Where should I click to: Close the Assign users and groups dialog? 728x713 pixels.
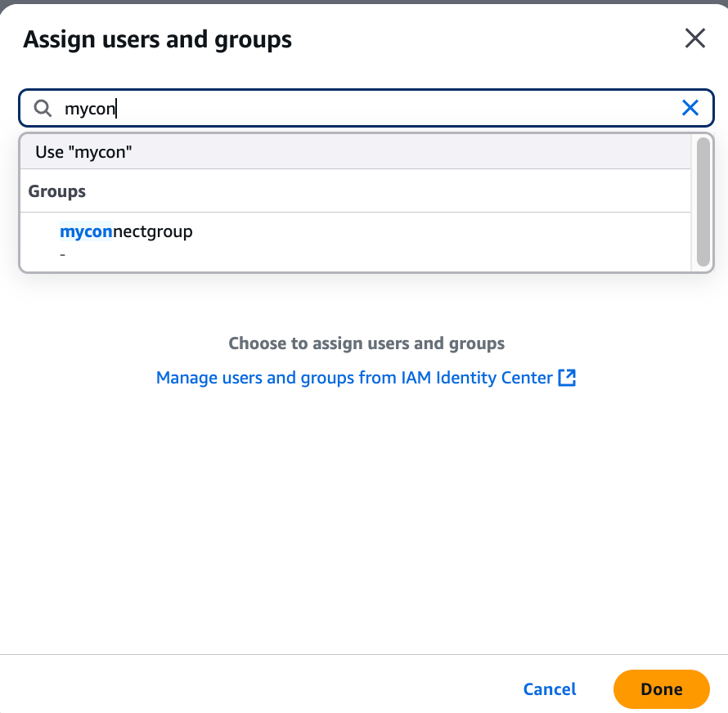tap(694, 38)
